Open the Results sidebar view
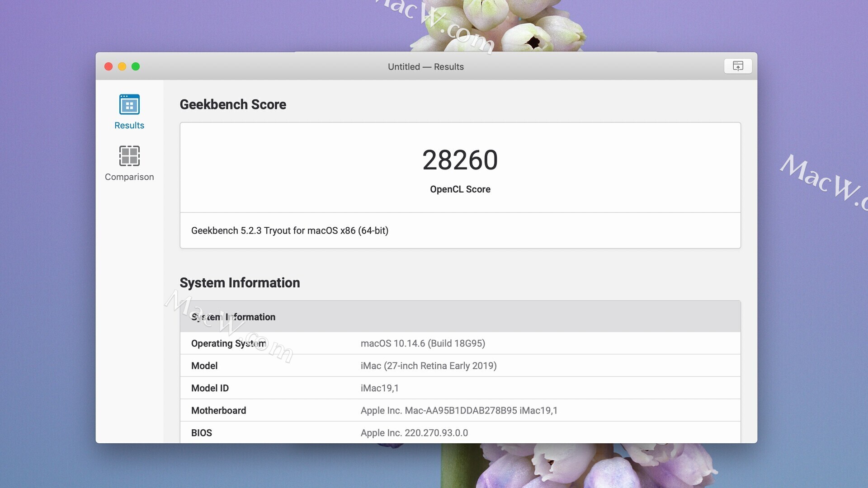The width and height of the screenshot is (868, 488). pos(129,112)
